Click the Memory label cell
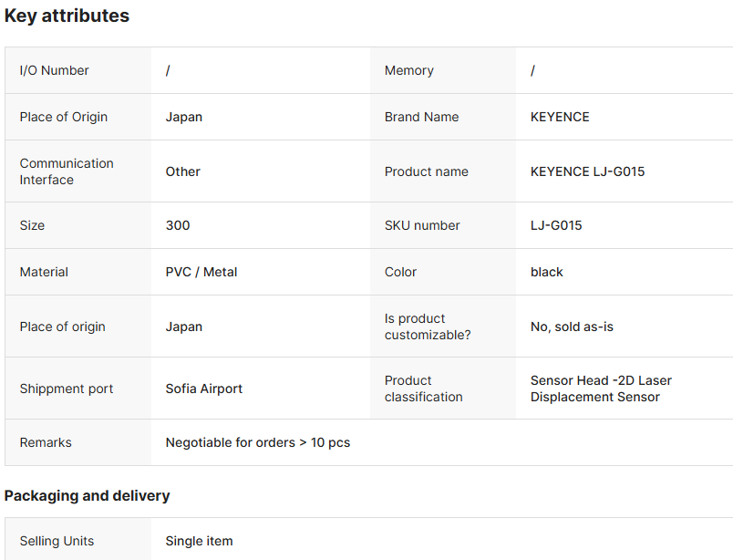This screenshot has width=733, height=560. (409, 70)
